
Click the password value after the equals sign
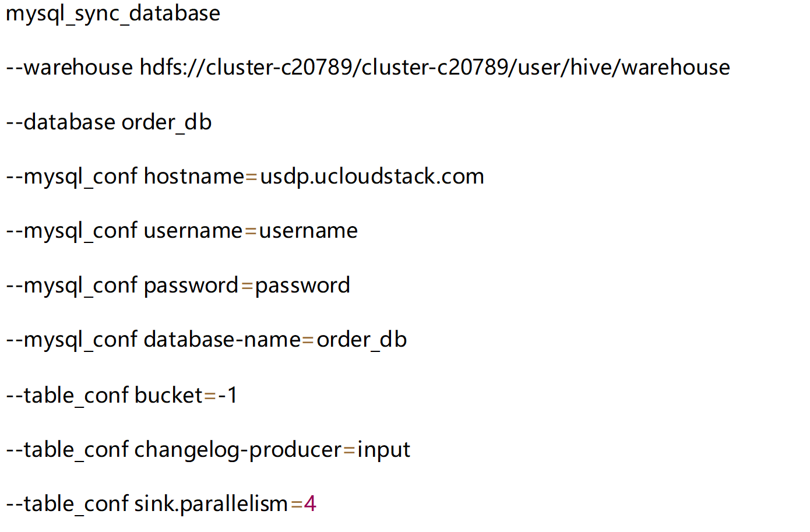click(x=302, y=286)
